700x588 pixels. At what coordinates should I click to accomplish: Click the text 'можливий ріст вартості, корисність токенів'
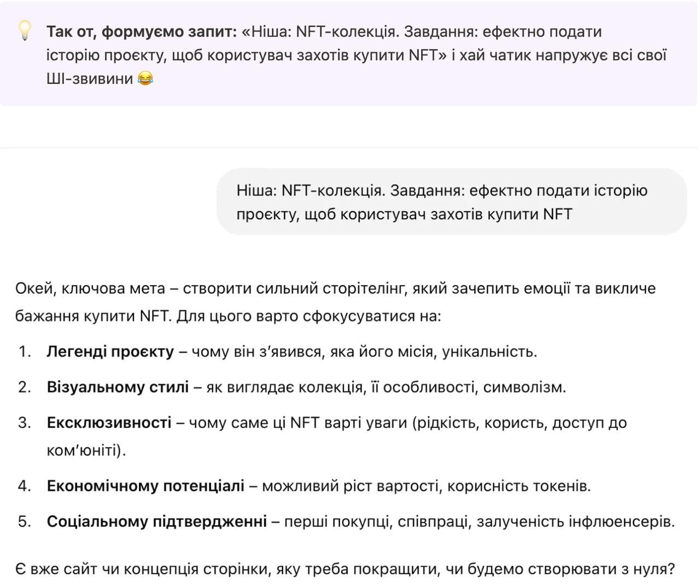pyautogui.click(x=426, y=486)
